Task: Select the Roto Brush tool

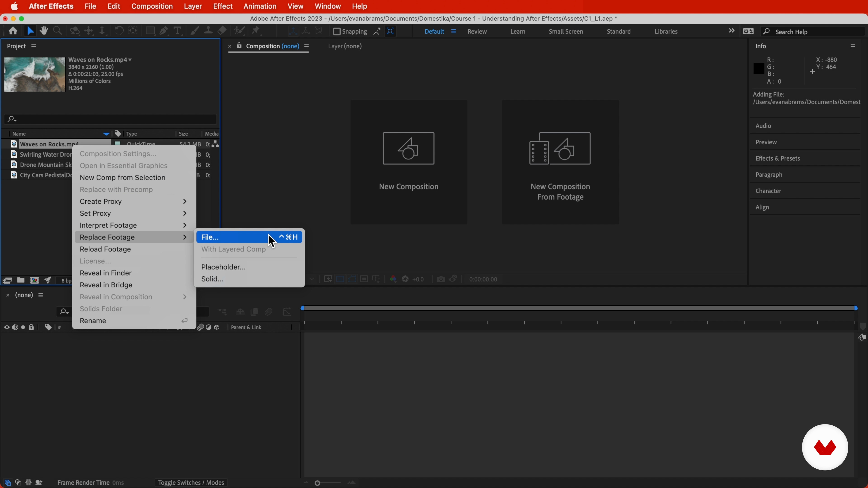Action: point(239,31)
